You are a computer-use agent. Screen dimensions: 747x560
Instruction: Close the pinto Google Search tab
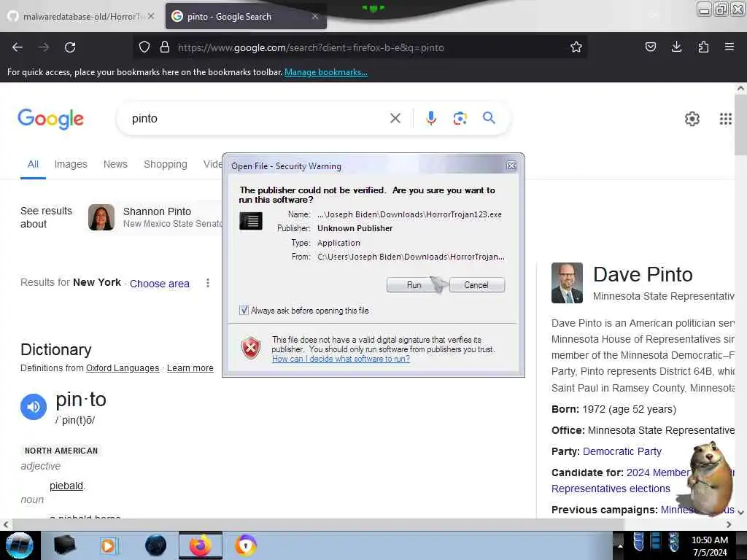315,16
